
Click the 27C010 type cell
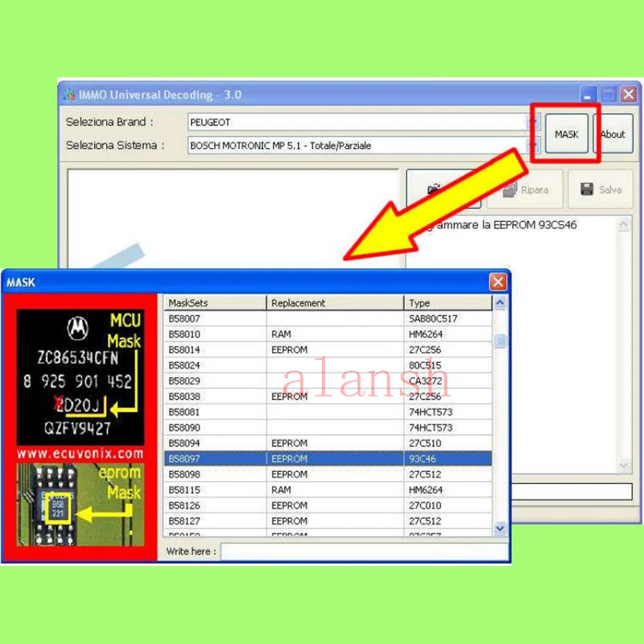448,505
